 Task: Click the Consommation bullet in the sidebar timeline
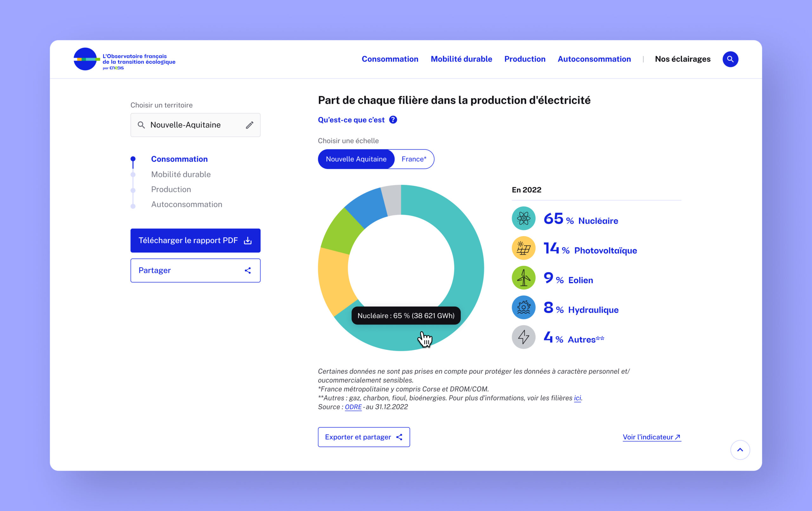pos(133,159)
